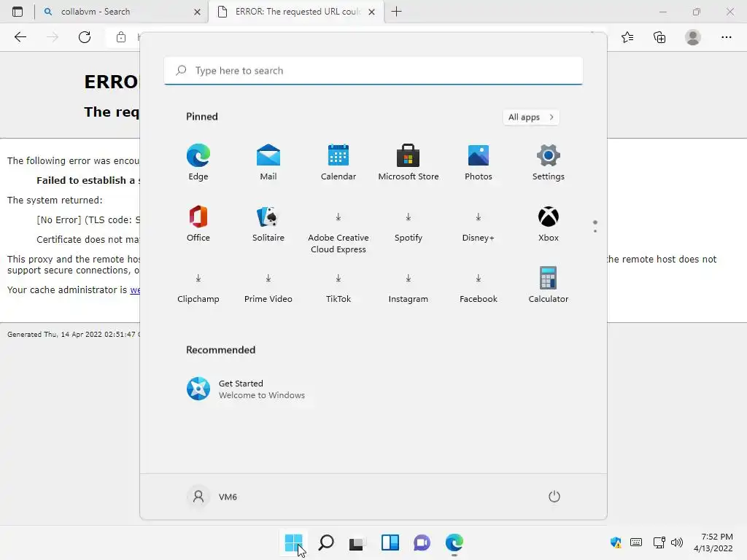Switch to the collabvm - Search tab

click(x=122, y=12)
